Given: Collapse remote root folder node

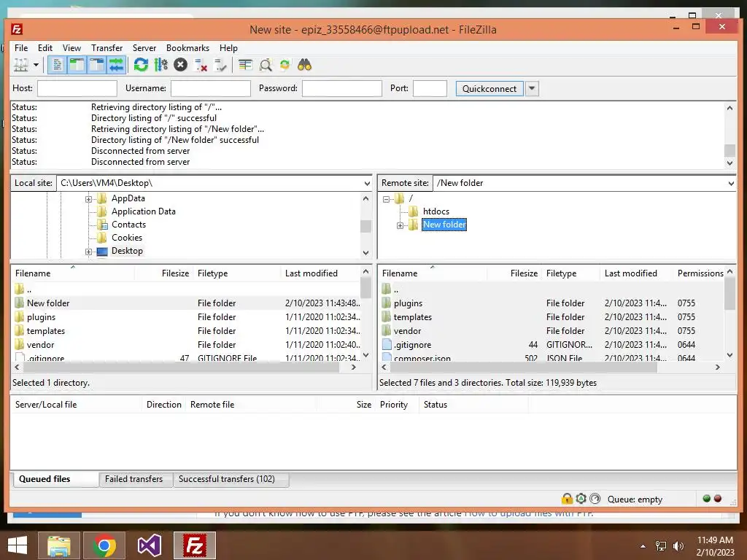Looking at the screenshot, I should point(387,199).
